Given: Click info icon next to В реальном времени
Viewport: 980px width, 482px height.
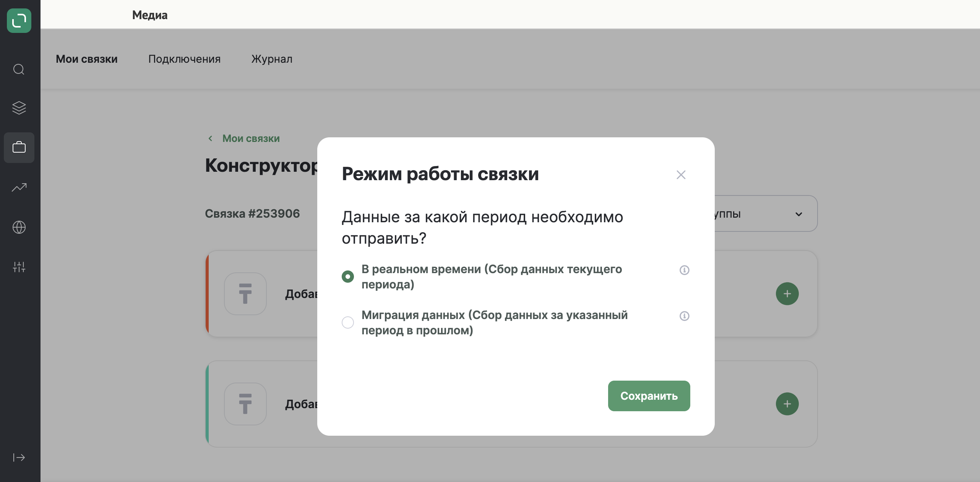Looking at the screenshot, I should 684,270.
